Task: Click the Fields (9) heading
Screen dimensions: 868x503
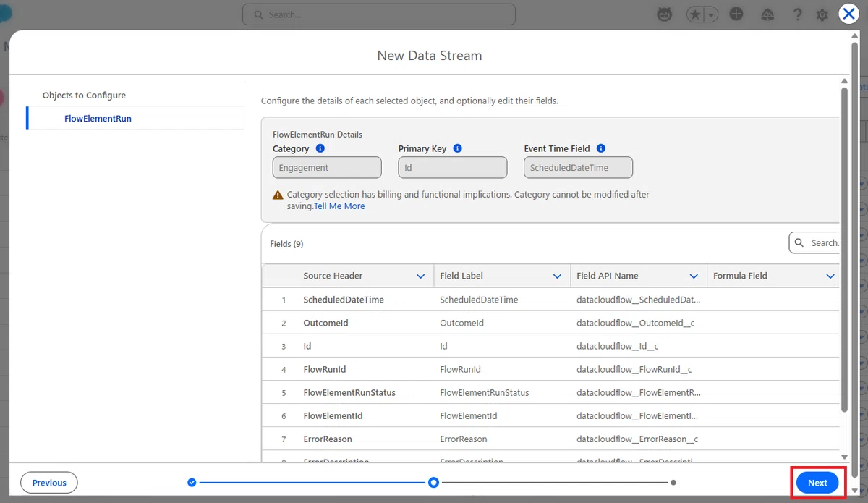Action: (286, 244)
